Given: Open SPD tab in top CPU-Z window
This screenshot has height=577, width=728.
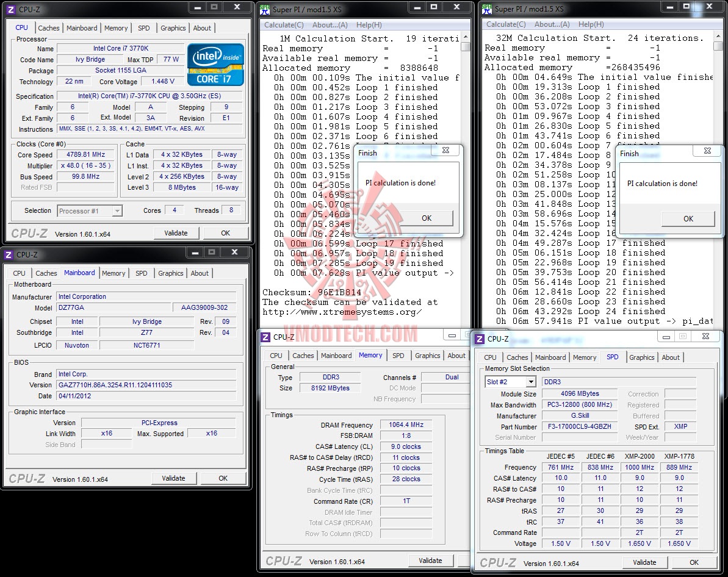Looking at the screenshot, I should click(144, 28).
